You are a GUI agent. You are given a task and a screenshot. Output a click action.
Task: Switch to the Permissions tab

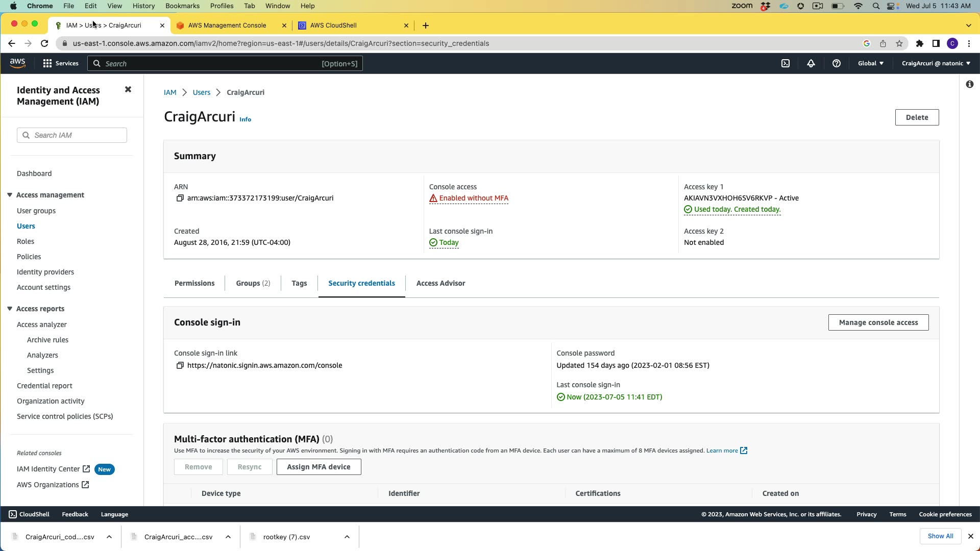click(x=194, y=283)
